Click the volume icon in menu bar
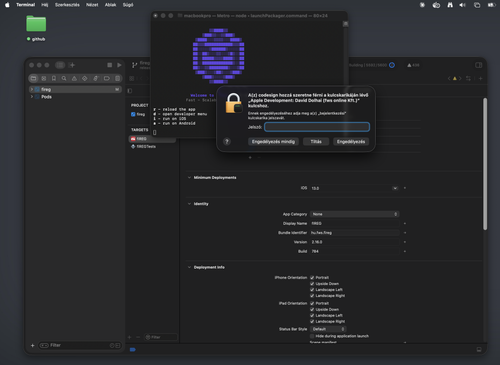This screenshot has height=365, width=500. [462, 5]
